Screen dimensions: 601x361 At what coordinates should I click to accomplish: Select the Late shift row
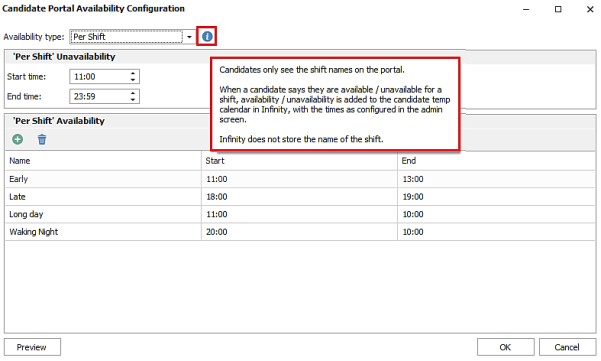(x=300, y=197)
